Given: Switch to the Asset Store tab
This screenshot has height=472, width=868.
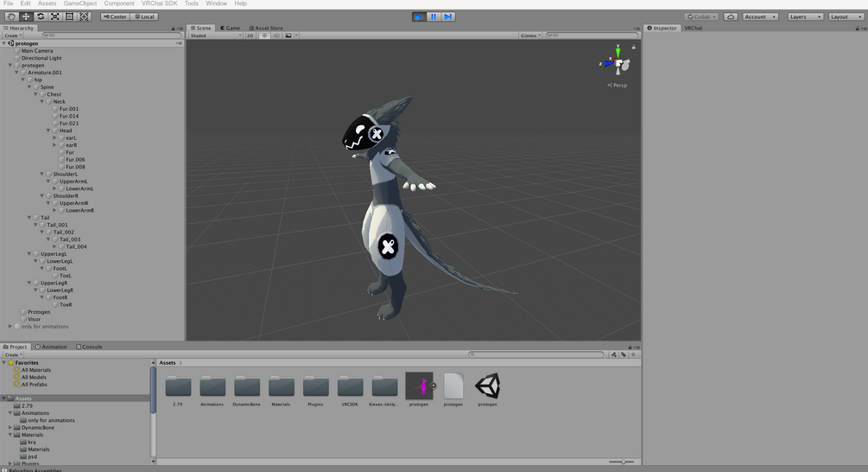Looking at the screenshot, I should 266,29.
